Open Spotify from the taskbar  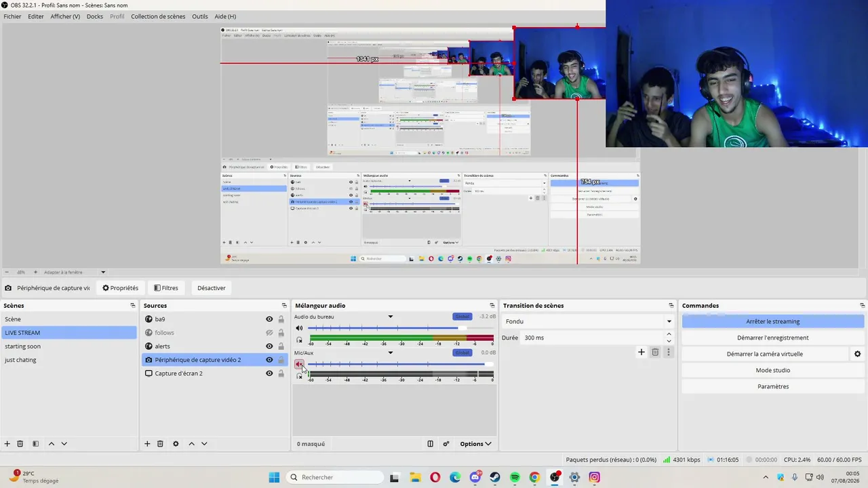point(515,477)
